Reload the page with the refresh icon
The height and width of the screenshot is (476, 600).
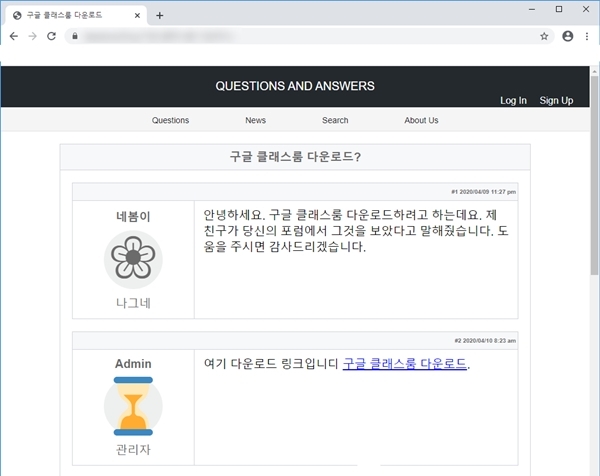coord(51,36)
